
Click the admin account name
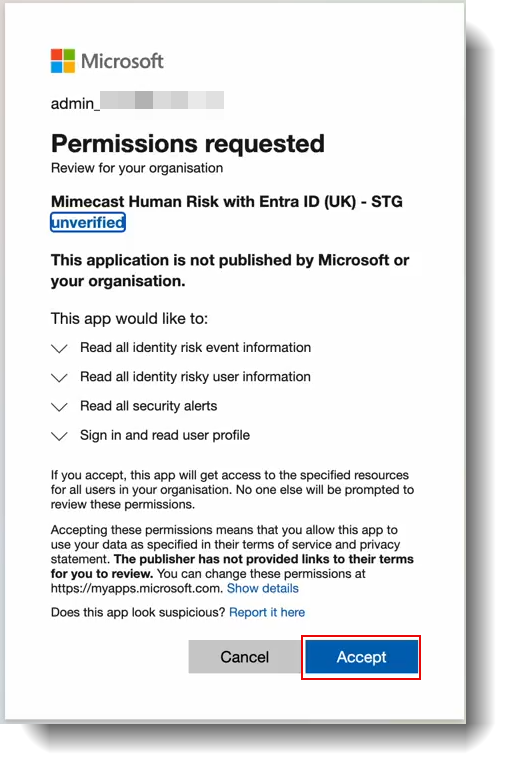point(137,103)
